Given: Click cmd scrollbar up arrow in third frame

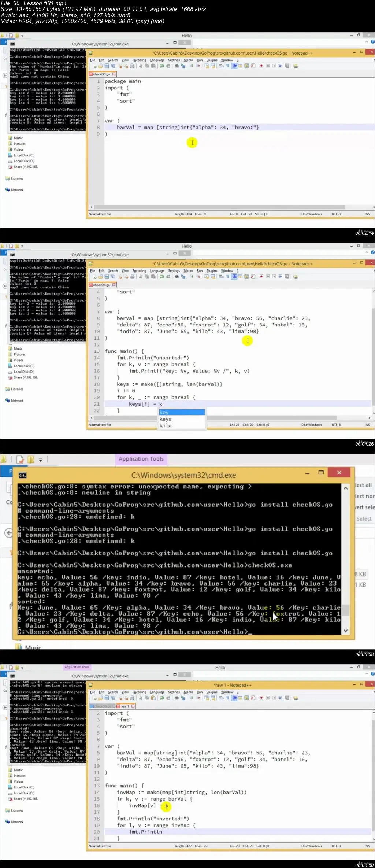Looking at the screenshot, I should (x=345, y=488).
